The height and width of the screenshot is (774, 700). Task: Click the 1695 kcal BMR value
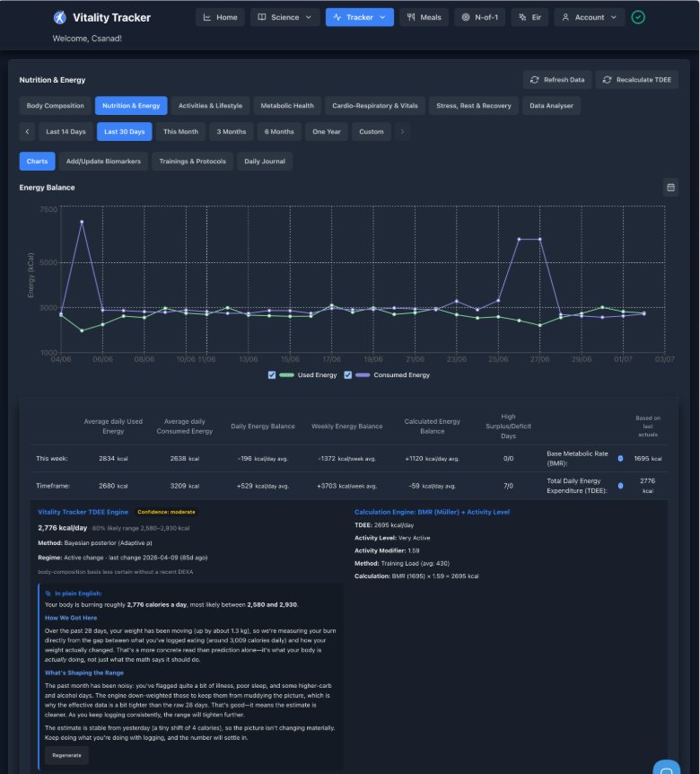pos(648,459)
